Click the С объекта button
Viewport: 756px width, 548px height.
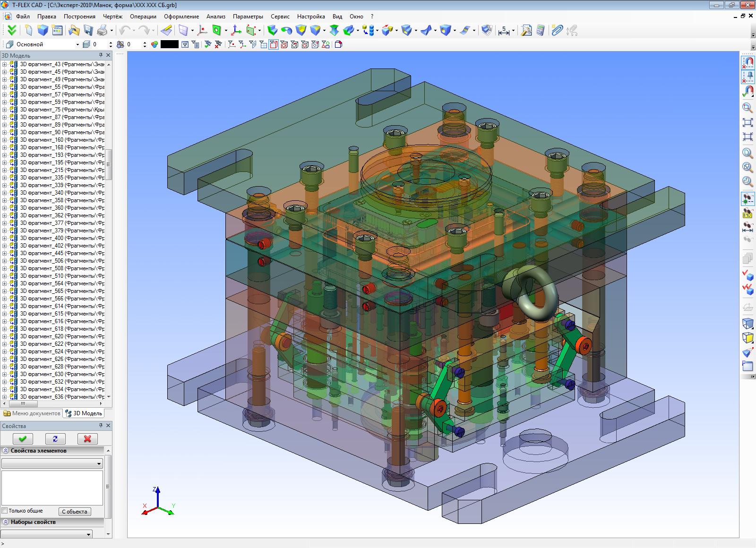pos(75,511)
